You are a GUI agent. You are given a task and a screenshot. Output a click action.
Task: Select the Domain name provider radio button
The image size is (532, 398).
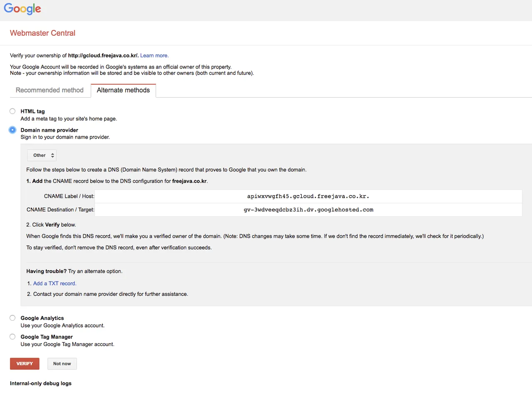point(12,130)
